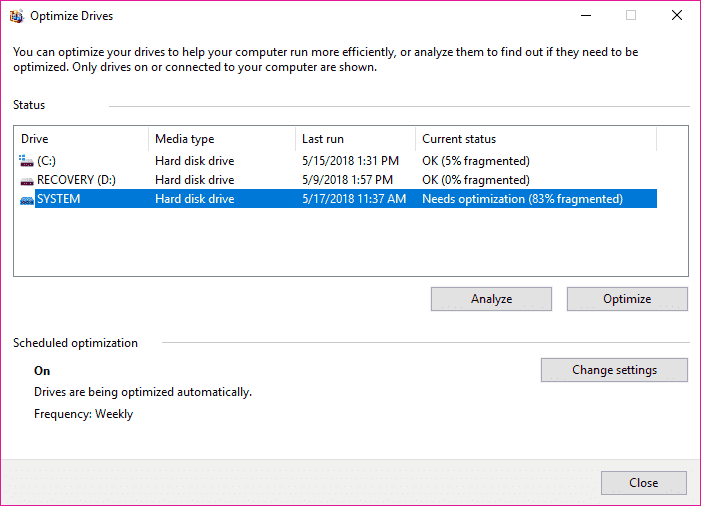Screen dimensions: 701x506
Task: Minimize the Optimize Drives window
Action: click(x=585, y=16)
